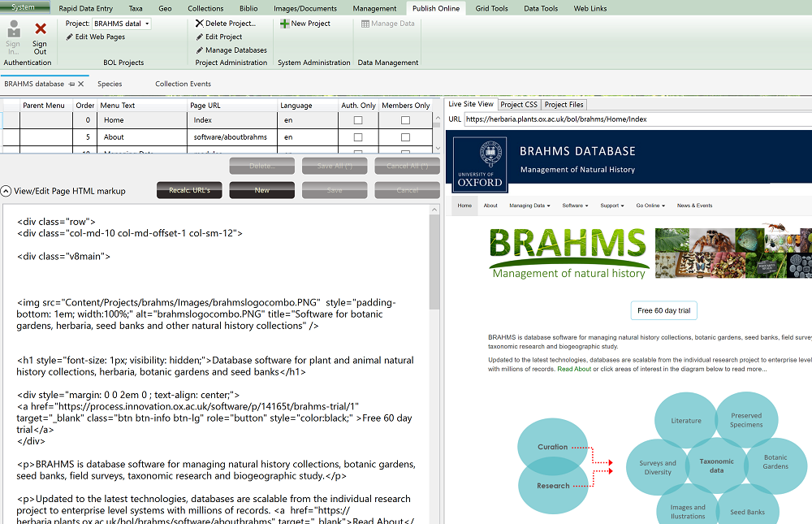The width and height of the screenshot is (812, 524).
Task: Switch to the Species document tab
Action: point(110,84)
